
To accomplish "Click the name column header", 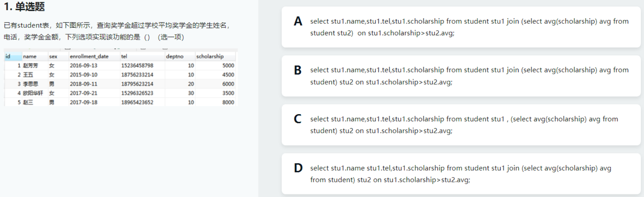I will 29,57.
